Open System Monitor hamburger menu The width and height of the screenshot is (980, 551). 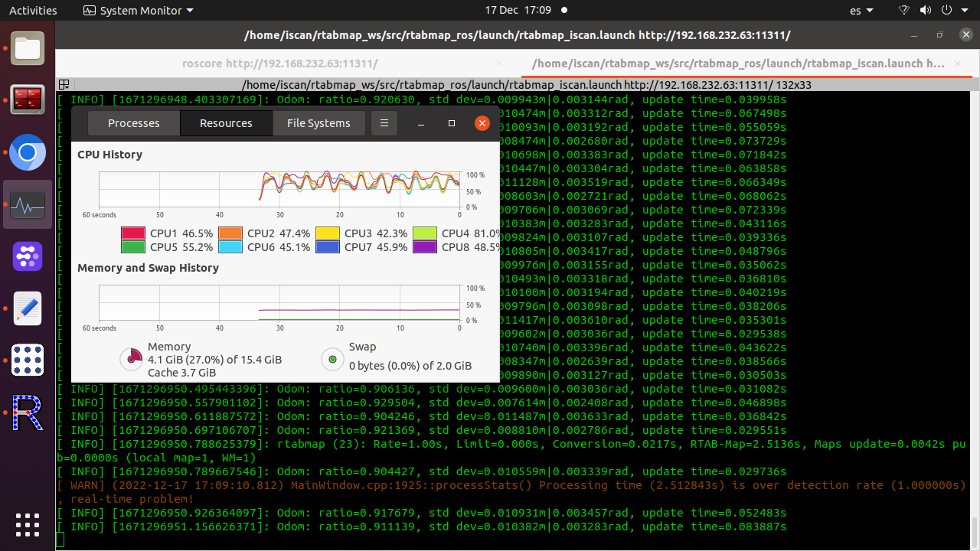pyautogui.click(x=384, y=123)
